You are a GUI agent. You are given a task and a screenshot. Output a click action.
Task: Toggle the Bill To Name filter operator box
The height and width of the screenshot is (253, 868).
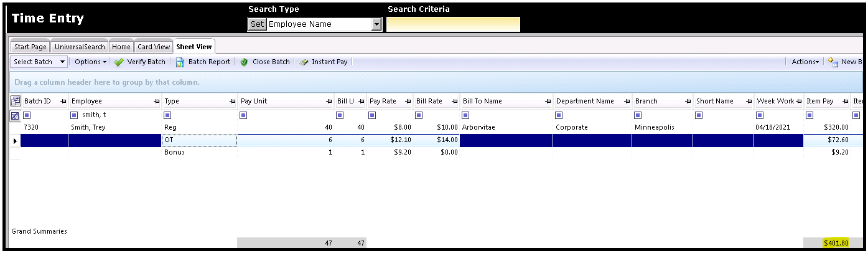(465, 115)
